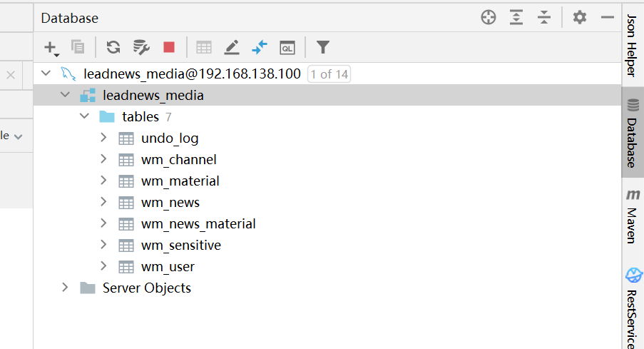Switch to Json Helper side tab
644x349 pixels.
[x=633, y=46]
